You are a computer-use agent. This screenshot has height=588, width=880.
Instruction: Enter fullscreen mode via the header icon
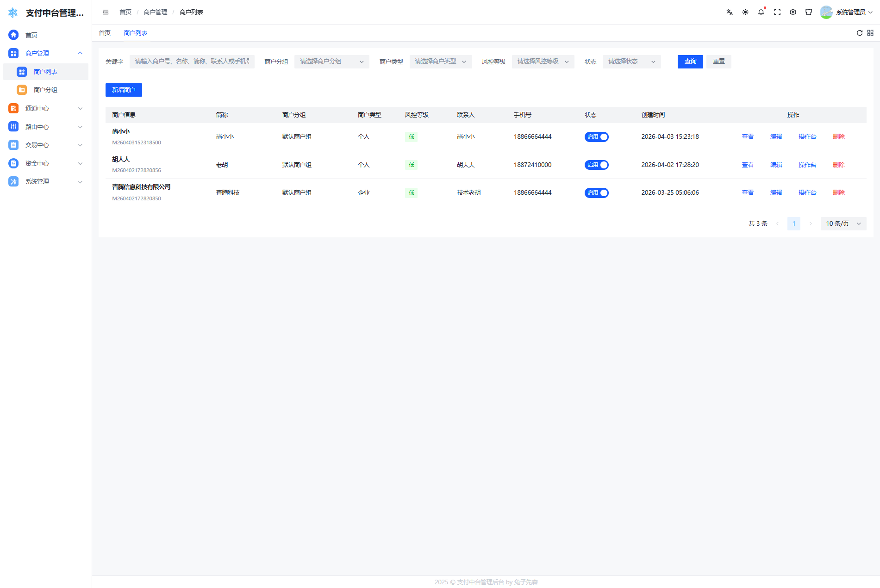777,12
